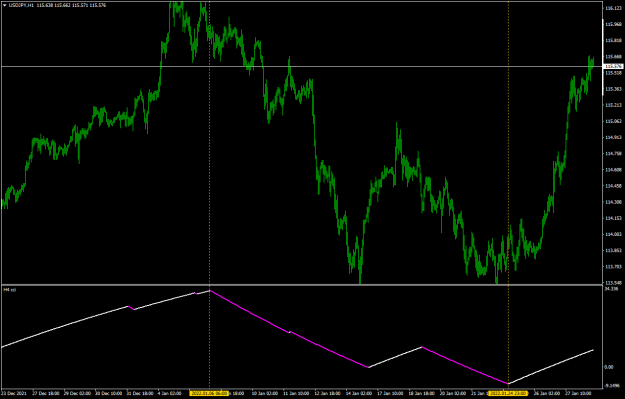Click the 34.336 indicator scale value
The width and height of the screenshot is (625, 399).
(x=611, y=289)
